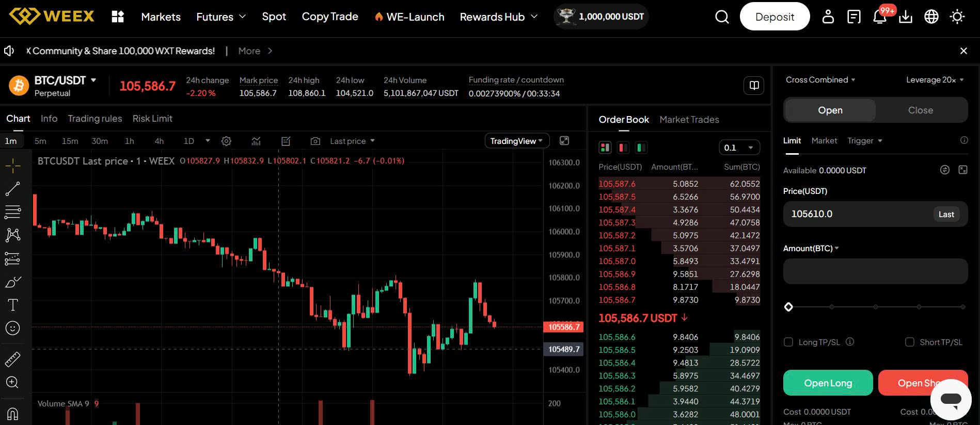Click the More announcements link

click(x=255, y=51)
